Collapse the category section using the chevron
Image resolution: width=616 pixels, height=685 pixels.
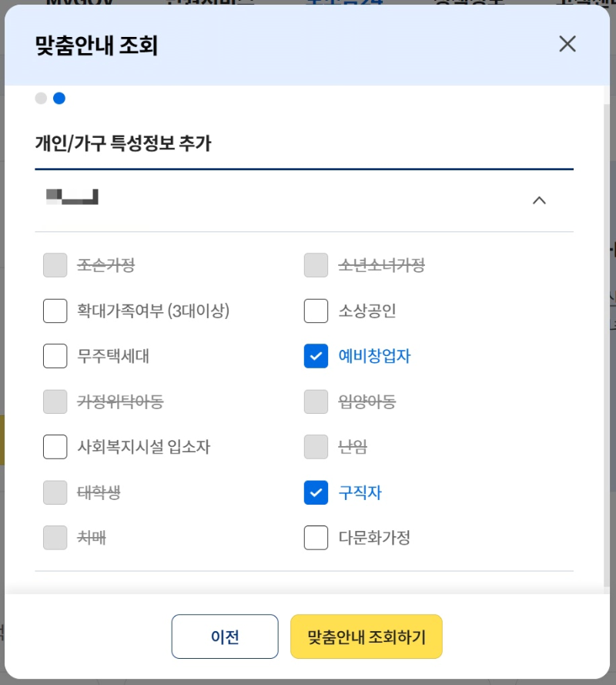coord(539,200)
